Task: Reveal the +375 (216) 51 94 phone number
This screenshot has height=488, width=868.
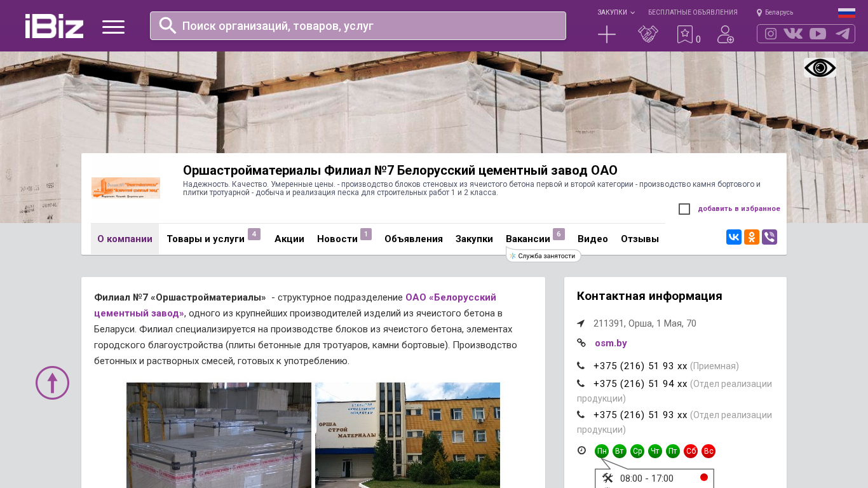Action: 641,384
